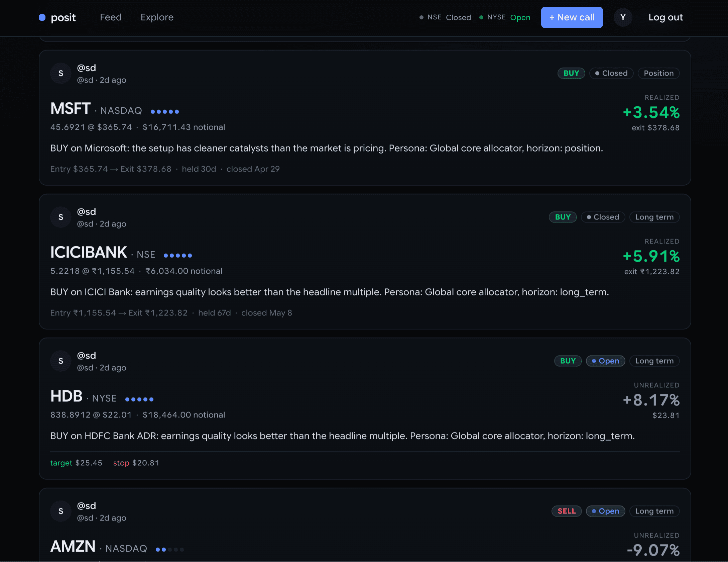Open @sd profile name on AMZN card
Viewport: 728px width, 562px height.
coord(87,506)
